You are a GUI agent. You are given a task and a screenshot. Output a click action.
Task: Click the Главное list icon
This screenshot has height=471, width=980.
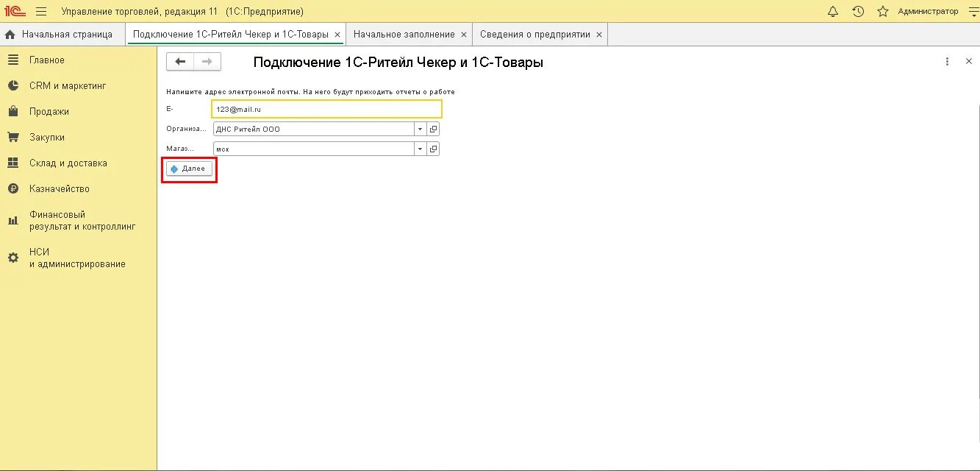pyautogui.click(x=12, y=60)
